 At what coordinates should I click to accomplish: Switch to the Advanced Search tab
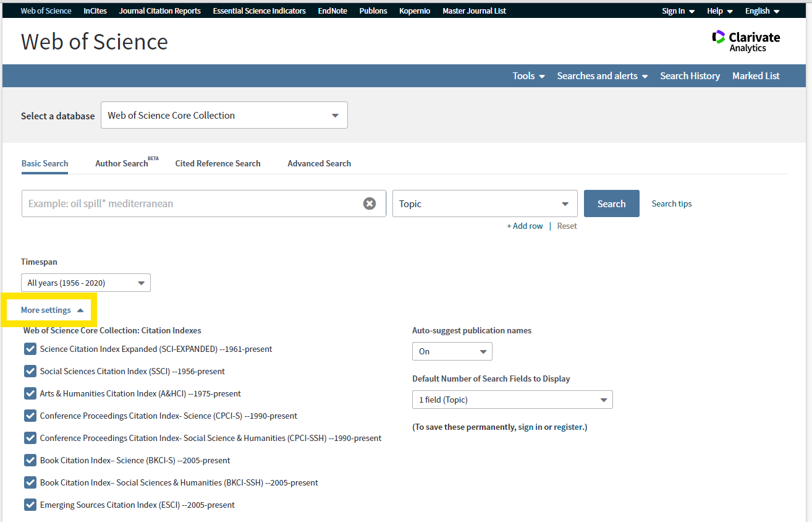coord(319,163)
